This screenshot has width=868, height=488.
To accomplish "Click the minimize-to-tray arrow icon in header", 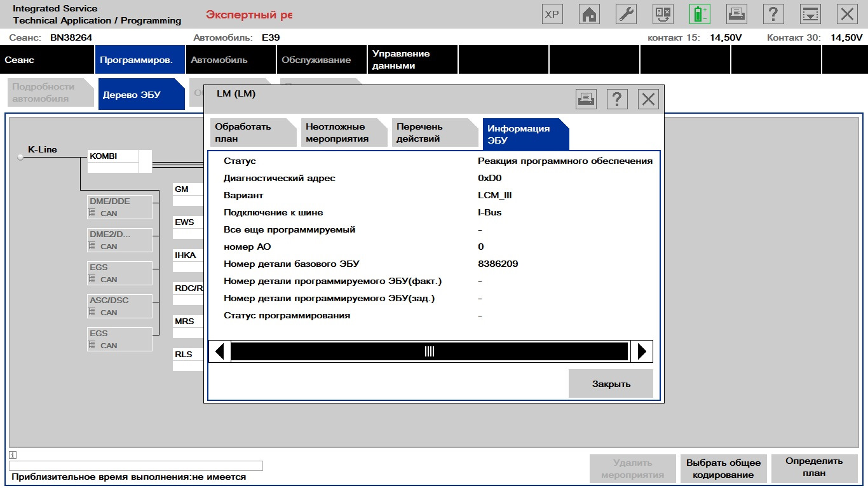I will (x=810, y=15).
